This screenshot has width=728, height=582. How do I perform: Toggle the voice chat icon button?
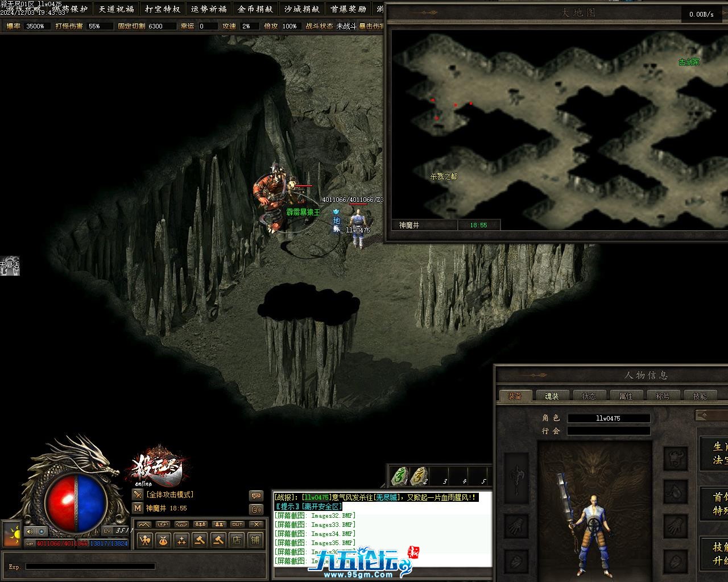256,509
